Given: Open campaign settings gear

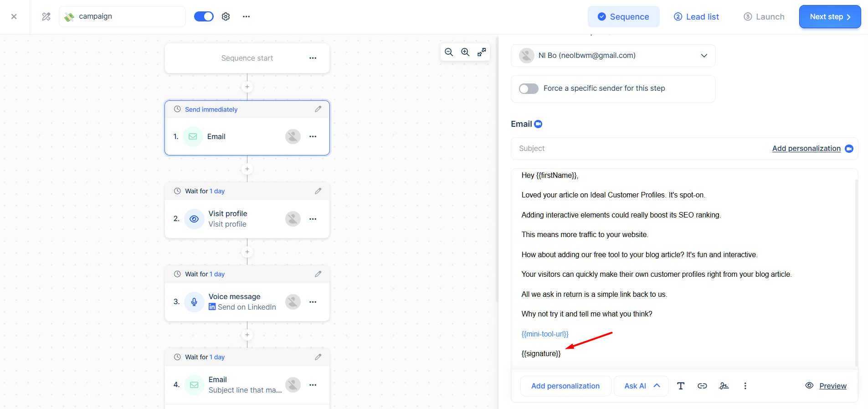Looking at the screenshot, I should (226, 16).
